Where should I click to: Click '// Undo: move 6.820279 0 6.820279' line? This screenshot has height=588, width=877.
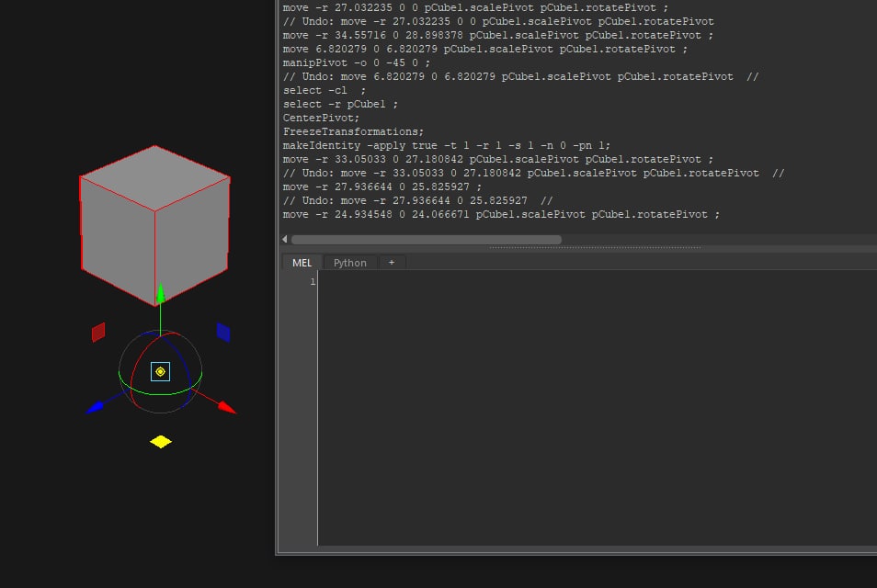pos(520,76)
